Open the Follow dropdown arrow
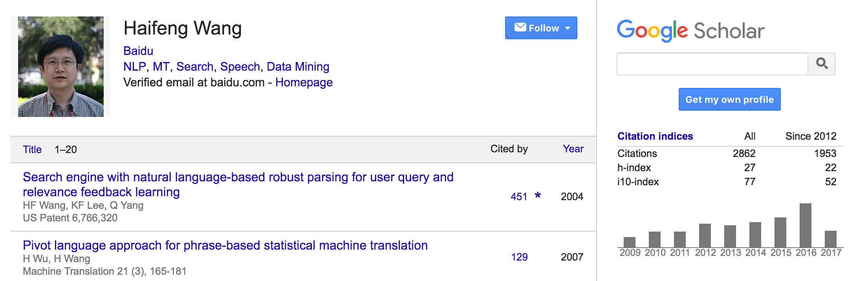This screenshot has width=868, height=281. pyautogui.click(x=568, y=28)
